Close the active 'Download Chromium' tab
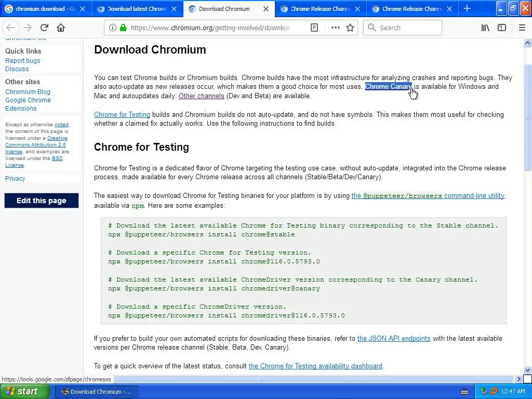 [x=266, y=9]
